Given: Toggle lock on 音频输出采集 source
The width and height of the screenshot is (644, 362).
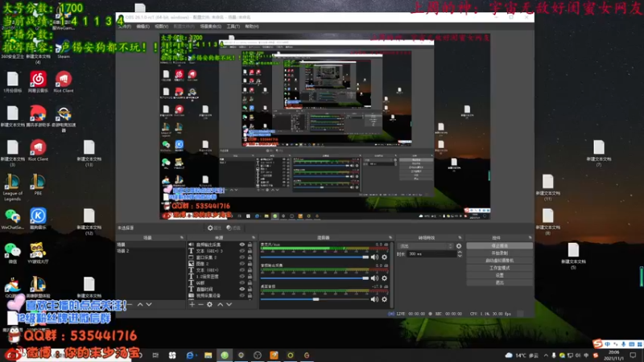Looking at the screenshot, I should [250, 245].
